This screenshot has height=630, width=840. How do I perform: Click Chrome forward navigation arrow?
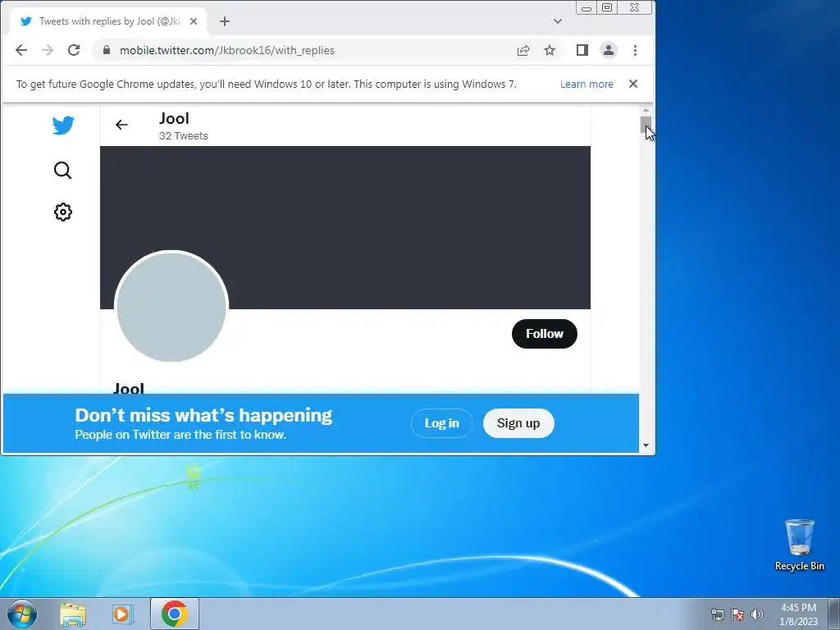point(48,50)
